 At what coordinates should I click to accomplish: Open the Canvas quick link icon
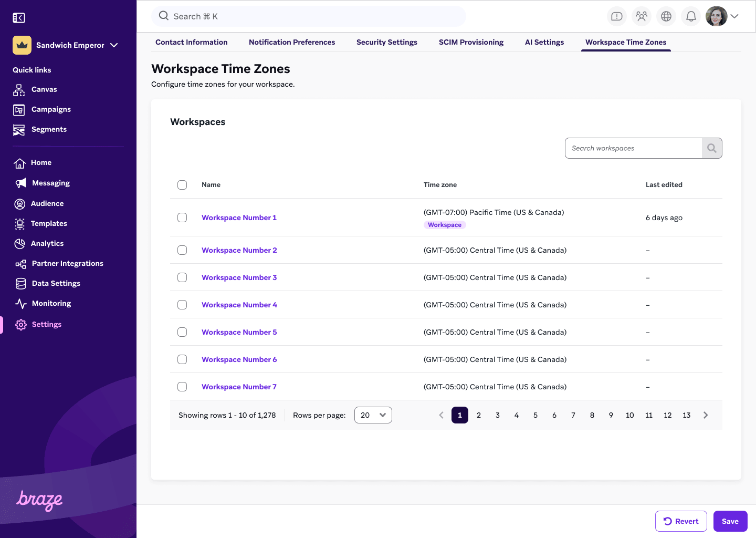click(x=18, y=89)
